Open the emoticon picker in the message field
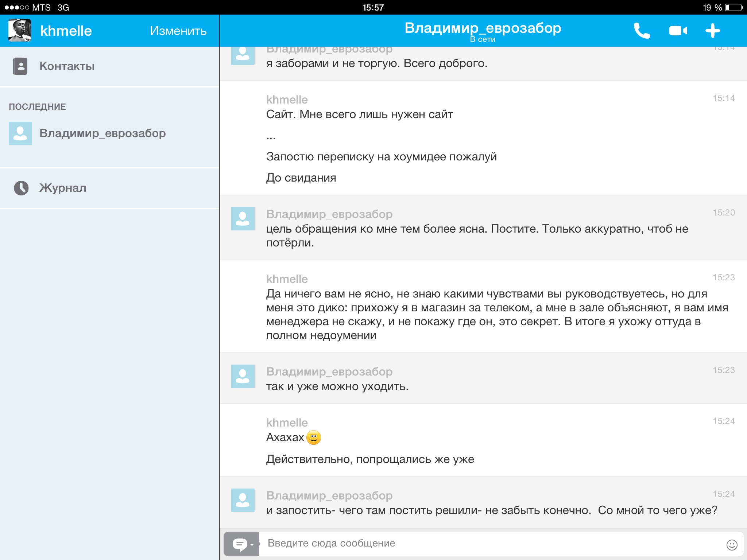The width and height of the screenshot is (747, 560). coord(732,545)
